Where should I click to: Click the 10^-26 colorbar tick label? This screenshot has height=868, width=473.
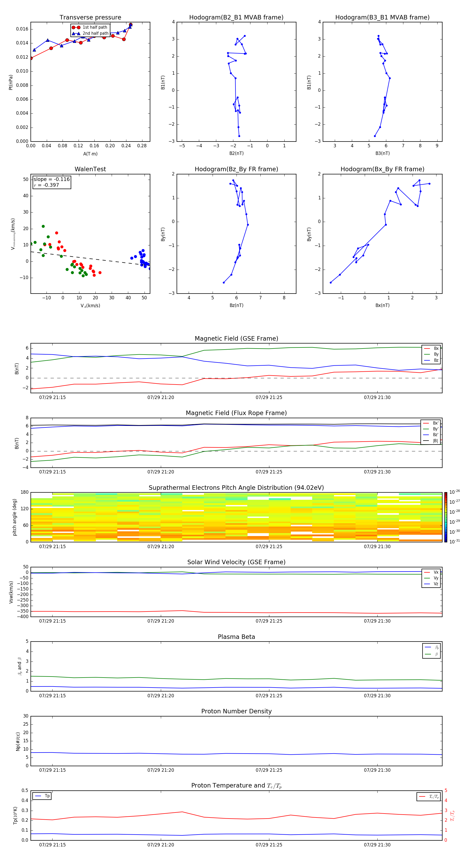click(x=455, y=492)
